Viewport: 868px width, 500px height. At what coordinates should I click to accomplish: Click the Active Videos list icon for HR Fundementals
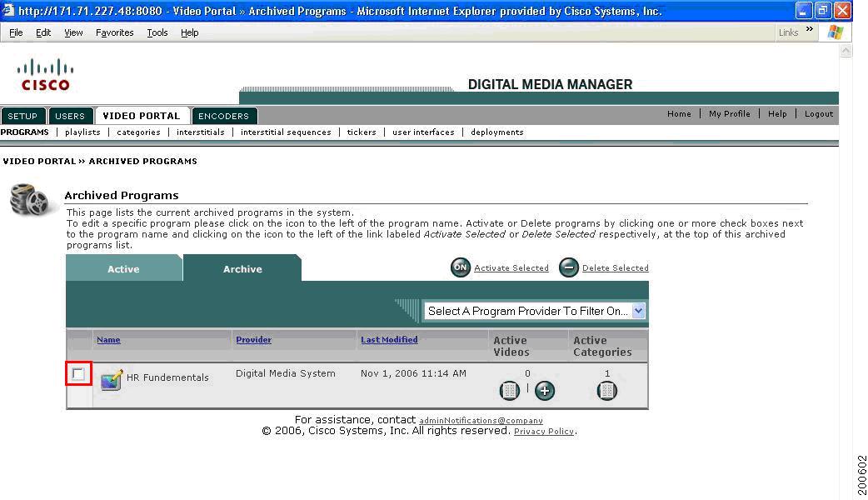[509, 390]
